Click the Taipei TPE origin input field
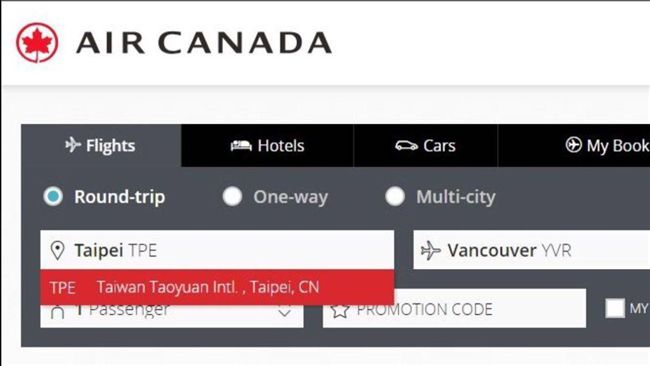 (x=217, y=250)
